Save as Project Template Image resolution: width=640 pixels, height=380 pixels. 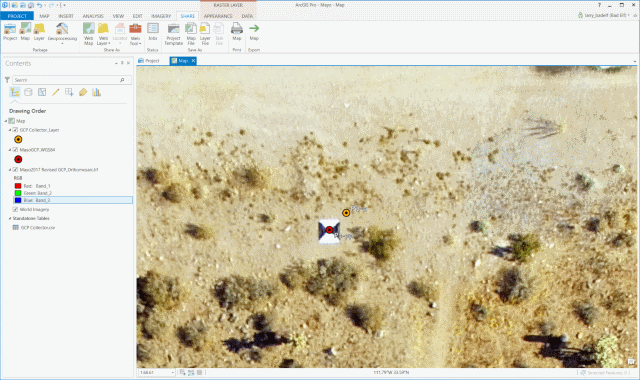tap(173, 34)
